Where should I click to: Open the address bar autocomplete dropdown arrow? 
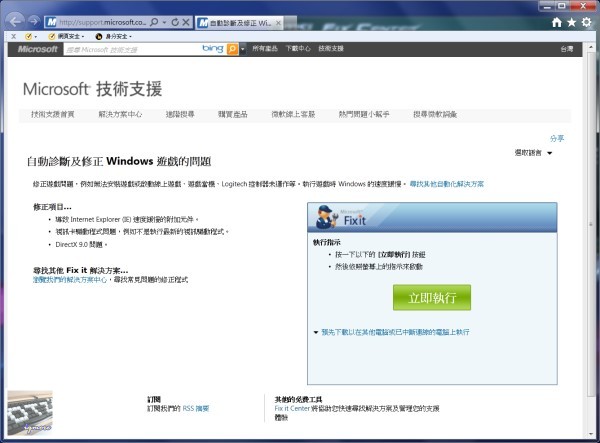pyautogui.click(x=164, y=22)
